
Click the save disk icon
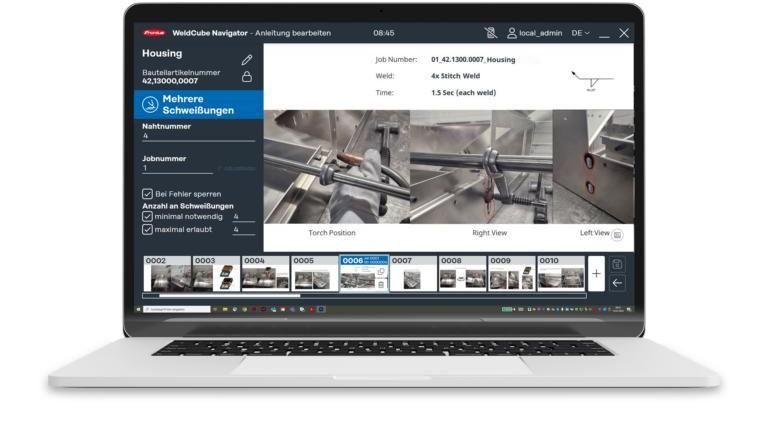pyautogui.click(x=617, y=264)
